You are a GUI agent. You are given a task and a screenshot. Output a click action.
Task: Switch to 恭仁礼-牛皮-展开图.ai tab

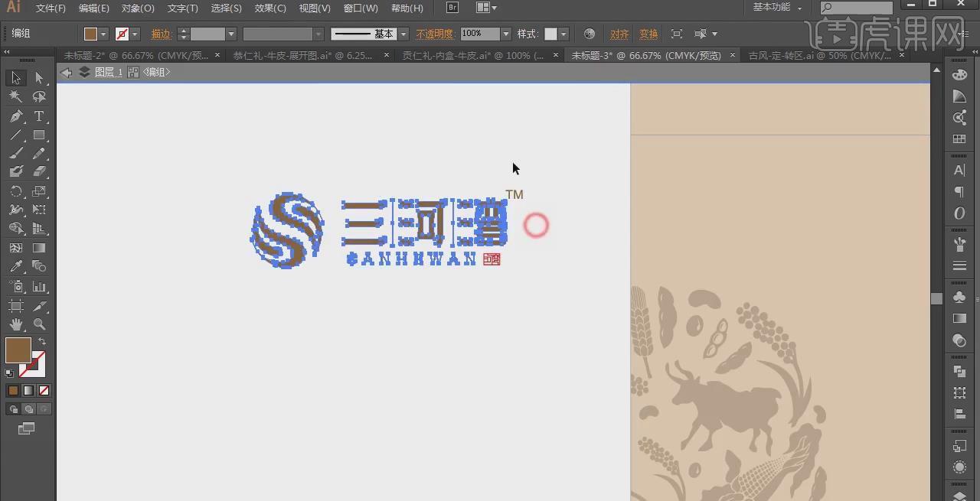[x=302, y=55]
